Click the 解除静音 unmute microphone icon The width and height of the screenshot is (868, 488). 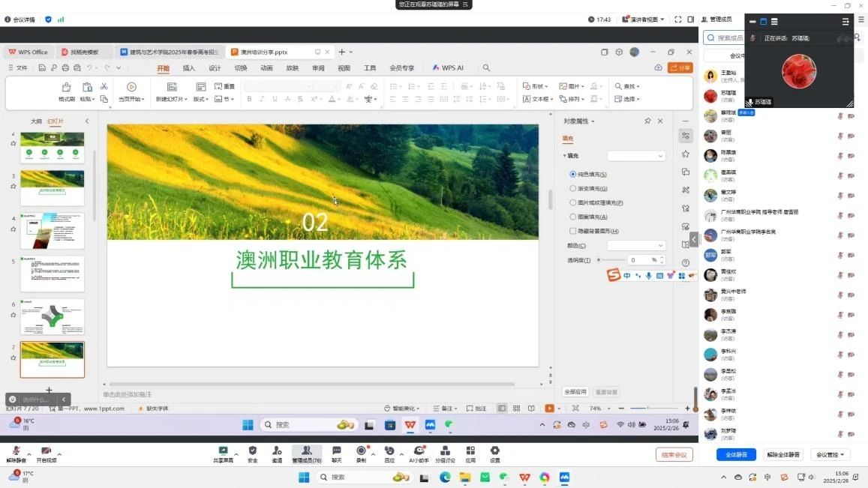tap(16, 451)
